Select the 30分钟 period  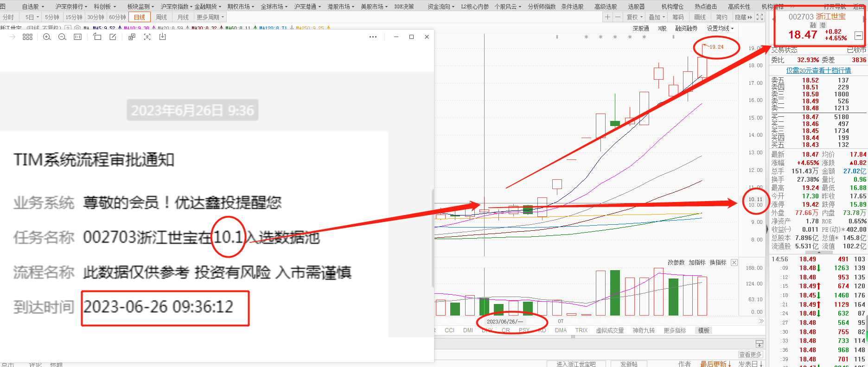(x=96, y=17)
